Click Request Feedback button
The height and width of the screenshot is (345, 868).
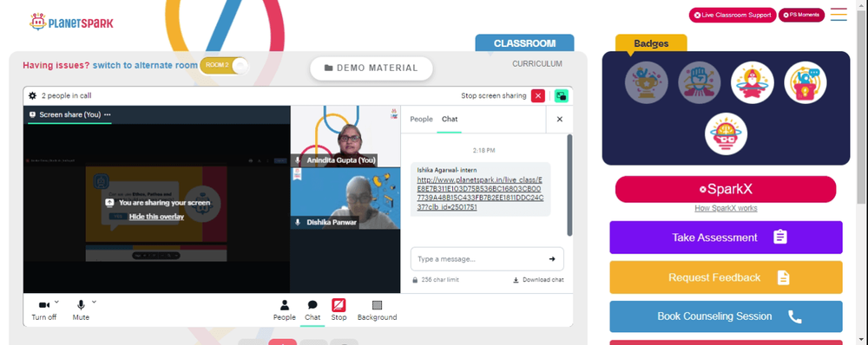[x=726, y=277]
